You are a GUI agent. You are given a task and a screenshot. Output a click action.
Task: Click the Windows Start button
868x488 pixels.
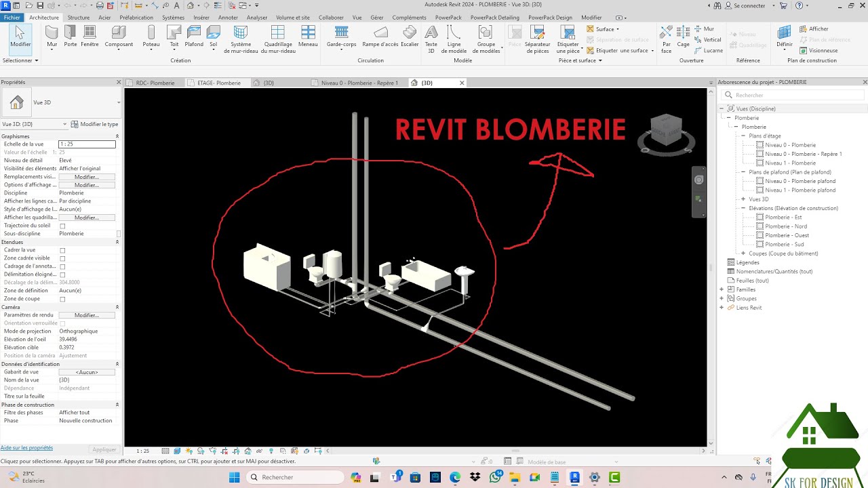pyautogui.click(x=234, y=477)
